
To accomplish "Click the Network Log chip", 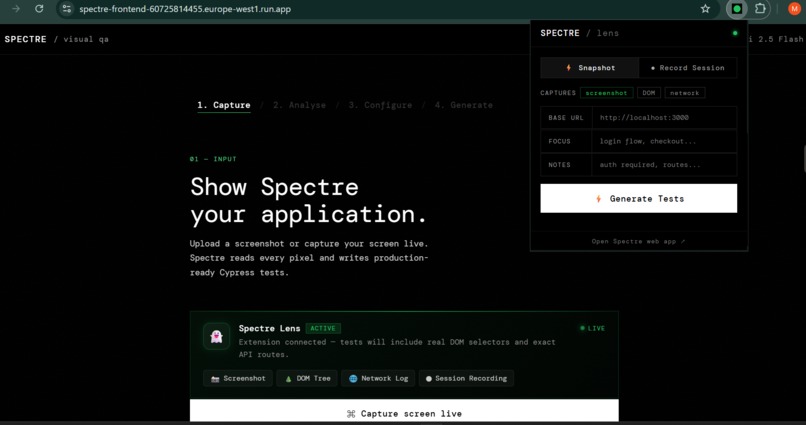I will (378, 378).
